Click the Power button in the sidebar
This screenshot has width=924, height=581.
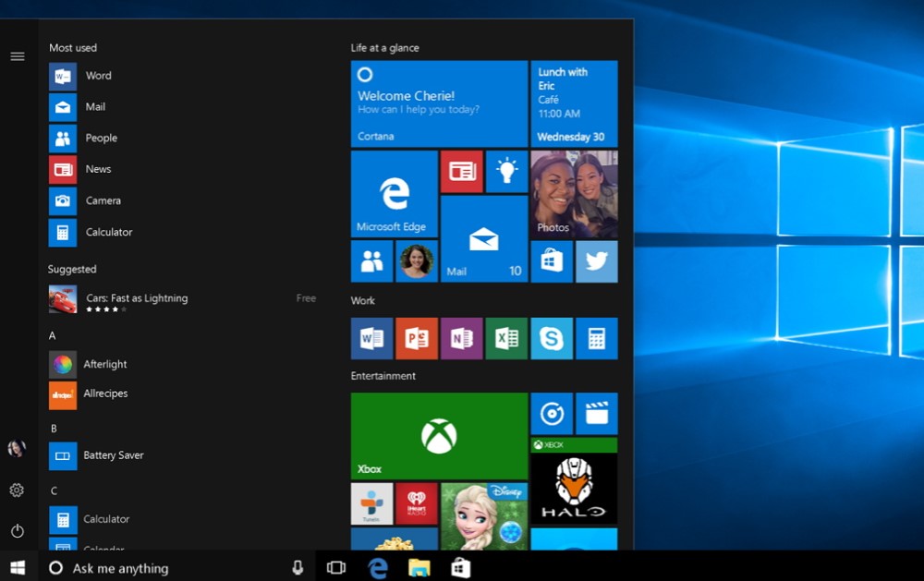tap(17, 530)
